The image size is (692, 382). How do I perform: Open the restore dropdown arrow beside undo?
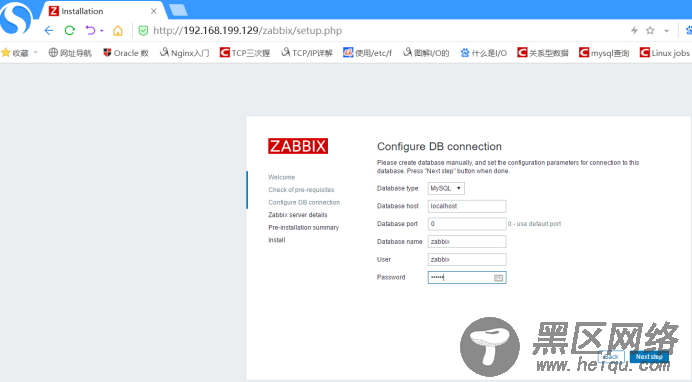102,31
